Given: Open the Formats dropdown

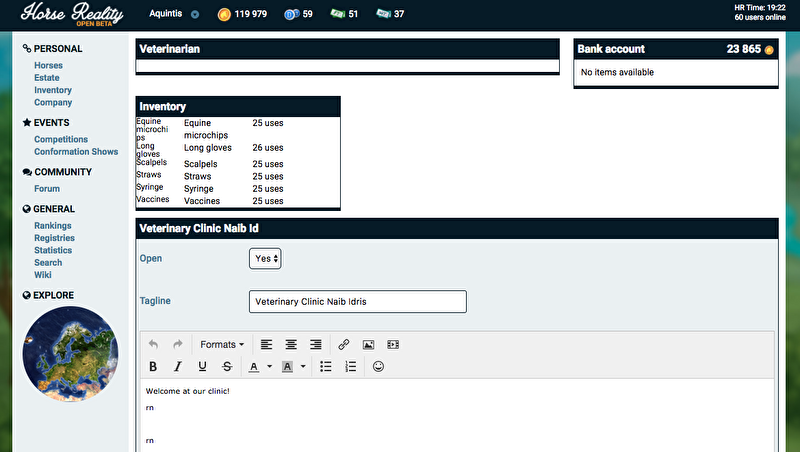Looking at the screenshot, I should [x=221, y=344].
